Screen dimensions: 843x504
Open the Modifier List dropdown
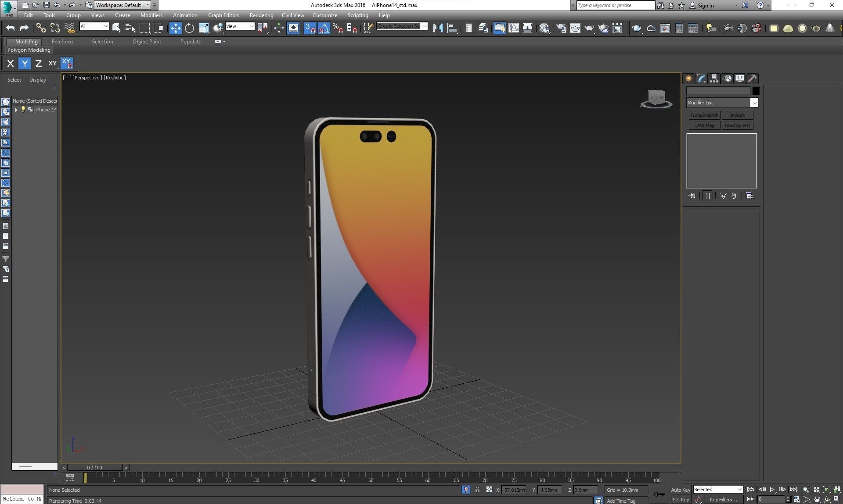pyautogui.click(x=722, y=103)
